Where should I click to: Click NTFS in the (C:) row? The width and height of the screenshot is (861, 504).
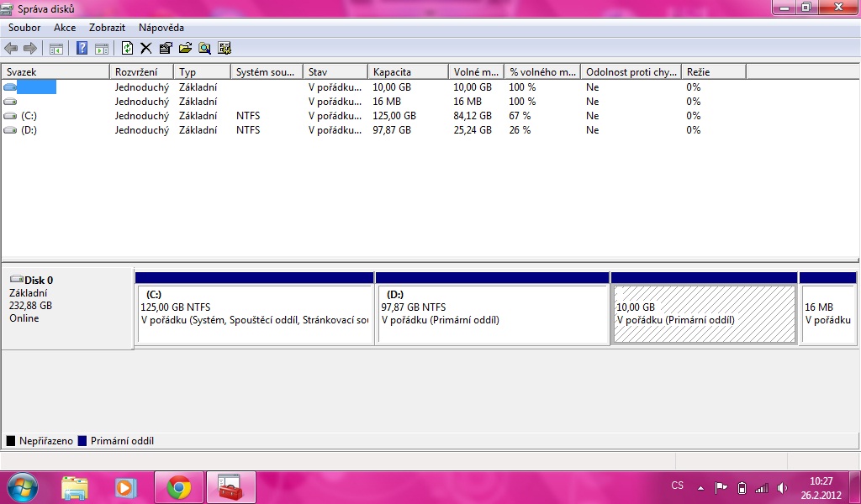(x=248, y=116)
